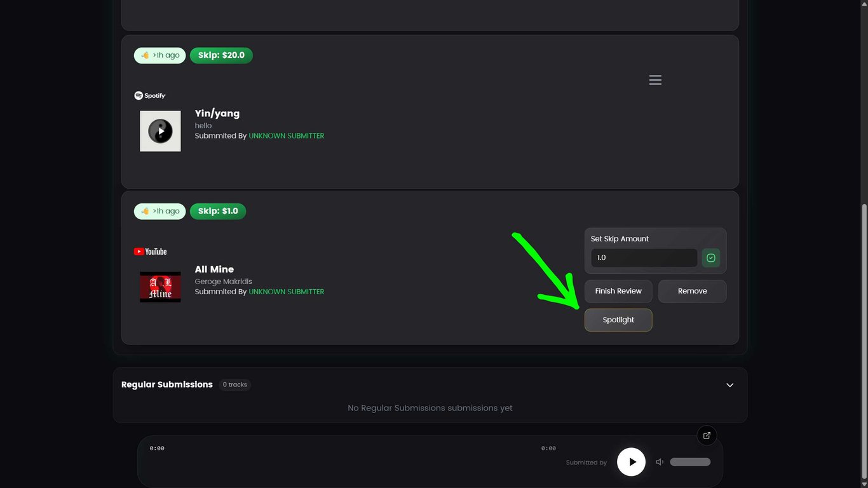Screen dimensions: 868x488
Task: Click the Spotify logo on Yin/yang card
Action: pos(150,95)
